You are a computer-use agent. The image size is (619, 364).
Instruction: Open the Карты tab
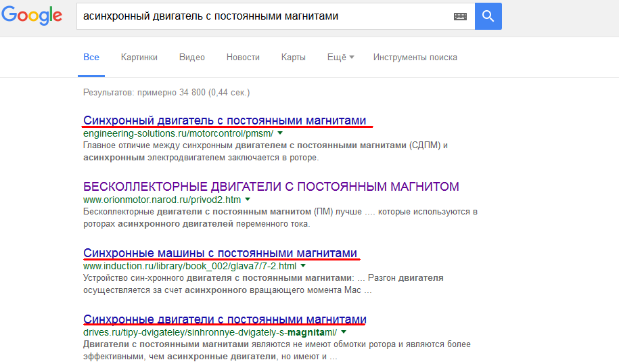click(x=294, y=58)
